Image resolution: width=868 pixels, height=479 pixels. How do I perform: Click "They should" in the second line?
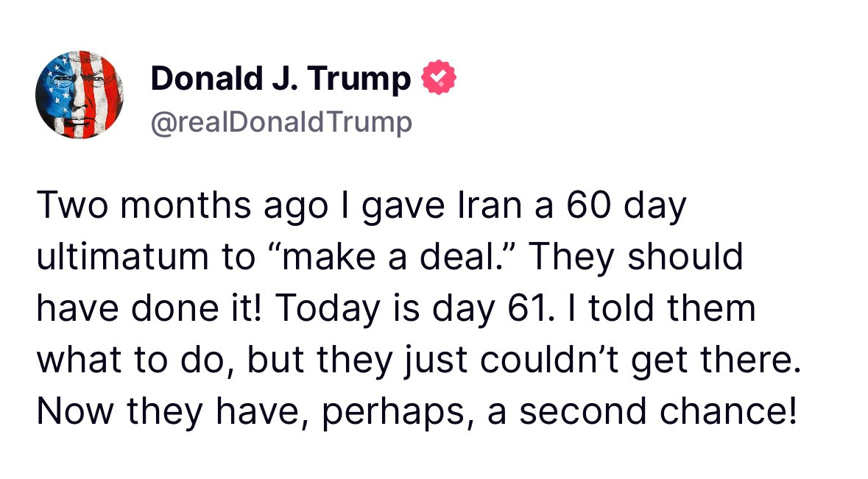coord(634,258)
